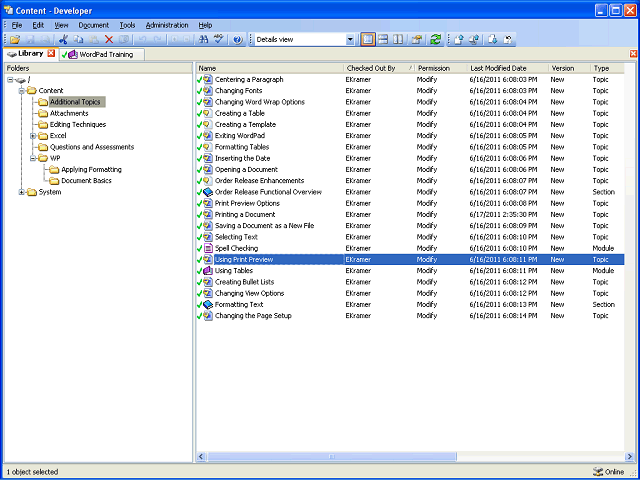
Task: Open the Document menu
Action: [x=93, y=25]
